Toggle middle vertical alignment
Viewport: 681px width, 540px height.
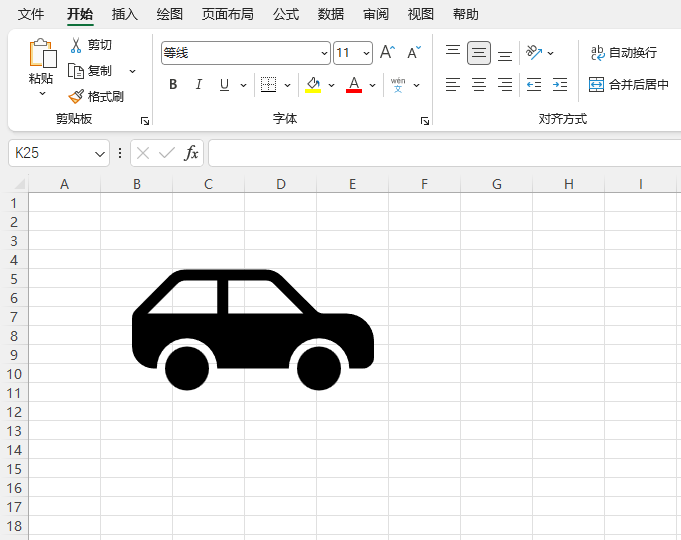pyautogui.click(x=479, y=53)
